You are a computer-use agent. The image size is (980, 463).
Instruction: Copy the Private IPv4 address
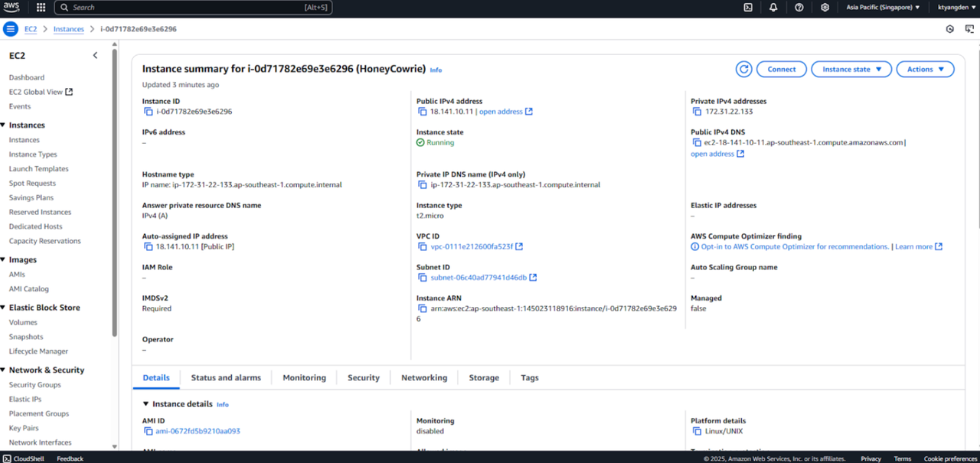click(x=697, y=112)
